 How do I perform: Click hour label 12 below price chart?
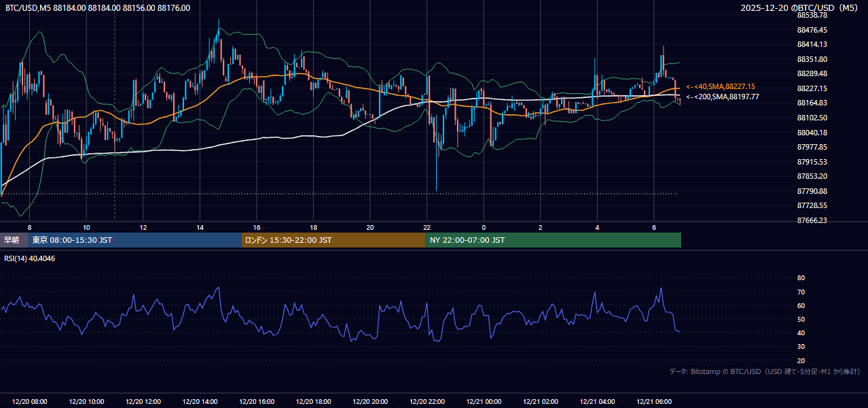143,227
